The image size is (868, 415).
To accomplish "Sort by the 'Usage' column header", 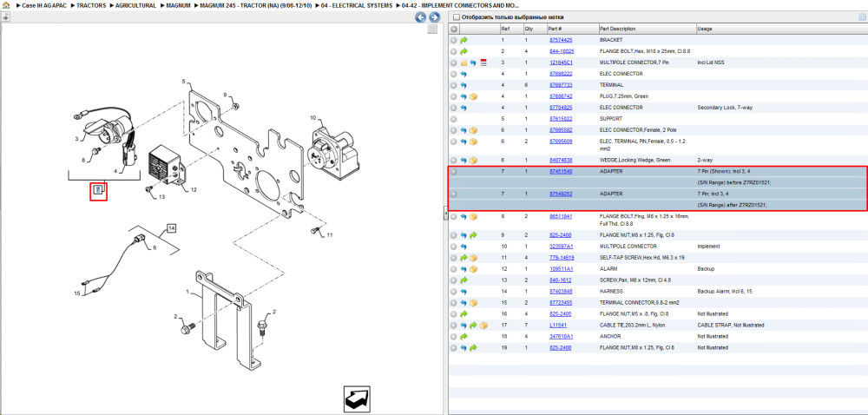I will click(780, 29).
